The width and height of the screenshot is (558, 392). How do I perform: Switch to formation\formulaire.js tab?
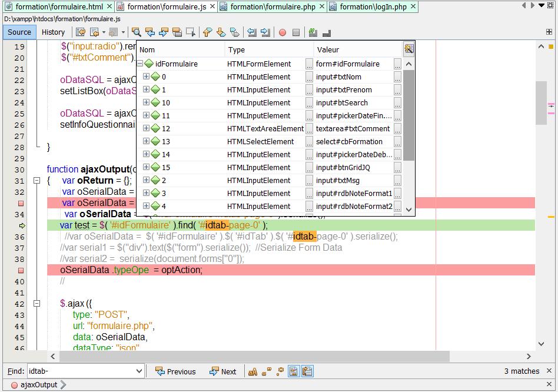click(x=167, y=6)
